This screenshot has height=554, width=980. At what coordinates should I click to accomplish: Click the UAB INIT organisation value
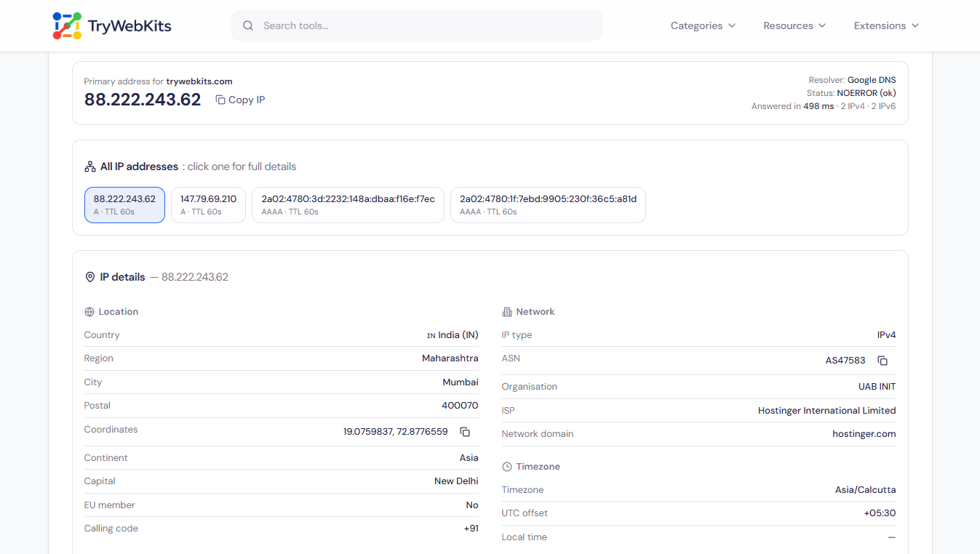pos(877,387)
